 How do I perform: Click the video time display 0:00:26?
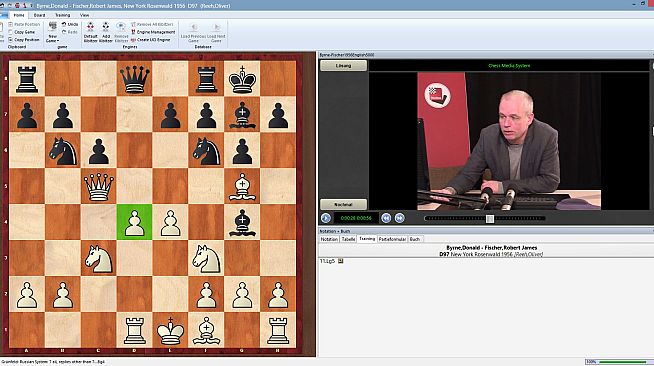pos(356,218)
